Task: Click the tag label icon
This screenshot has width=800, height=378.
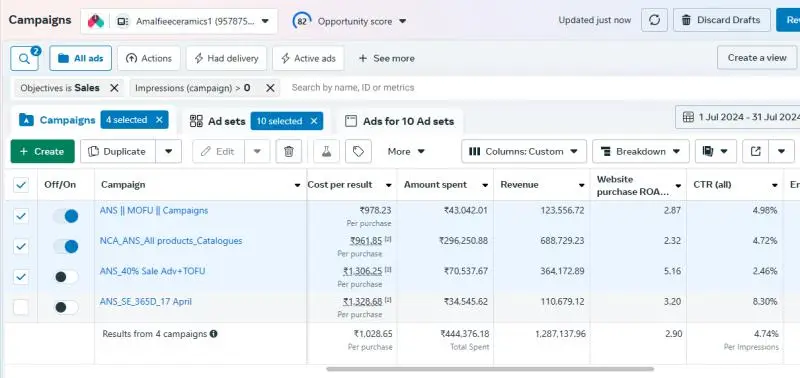Action: (x=358, y=152)
